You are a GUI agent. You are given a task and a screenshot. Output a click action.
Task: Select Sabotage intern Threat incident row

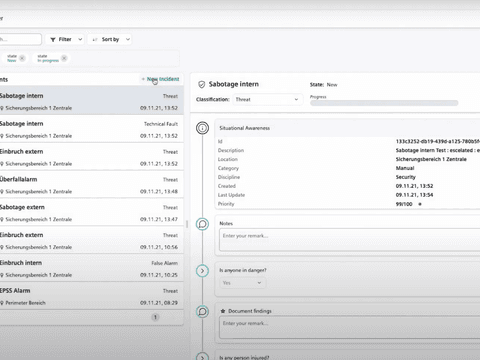tap(91, 101)
